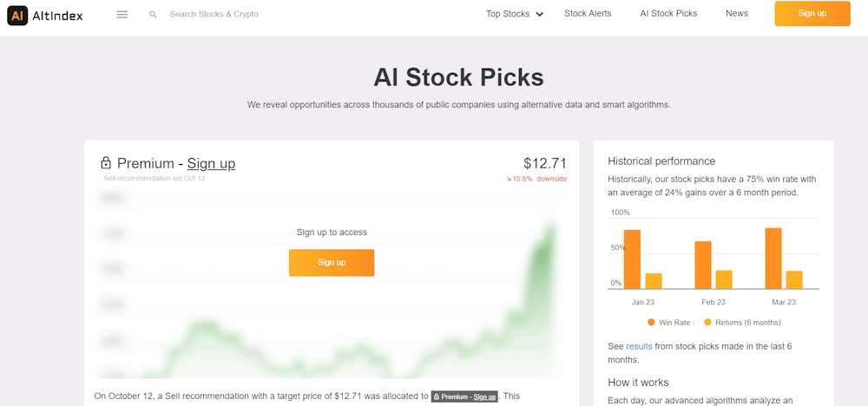The width and height of the screenshot is (868, 406).
Task: Follow the Premium Sign up heading link
Action: coord(211,163)
